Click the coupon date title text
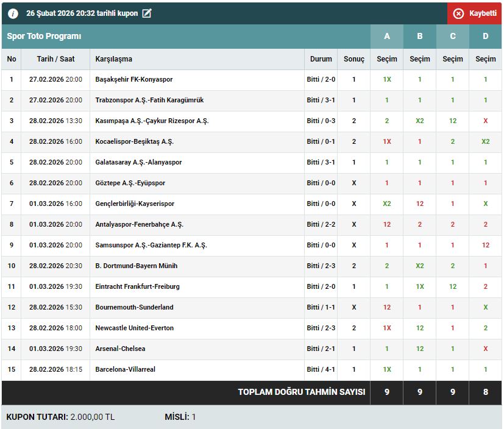Screen dimensions: 504x429 tap(82, 13)
